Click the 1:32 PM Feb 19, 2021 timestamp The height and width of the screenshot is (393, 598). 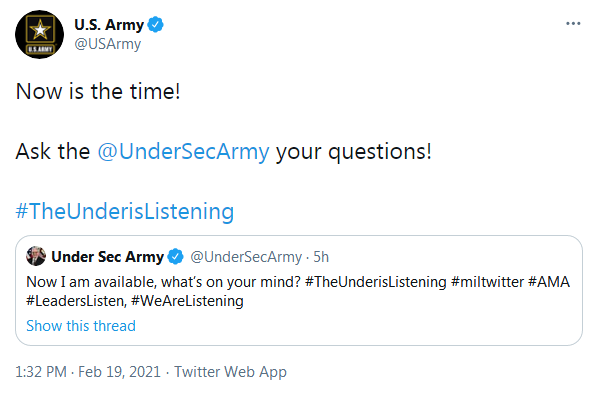pyautogui.click(x=88, y=372)
